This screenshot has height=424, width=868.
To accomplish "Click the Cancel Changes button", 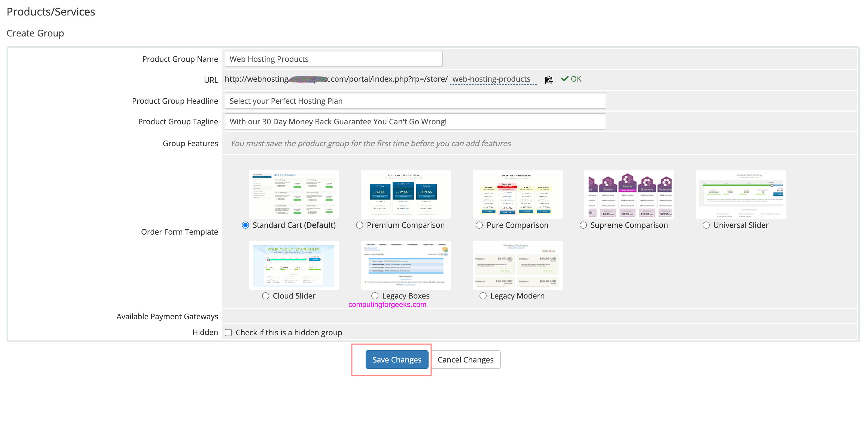I will [x=465, y=360].
